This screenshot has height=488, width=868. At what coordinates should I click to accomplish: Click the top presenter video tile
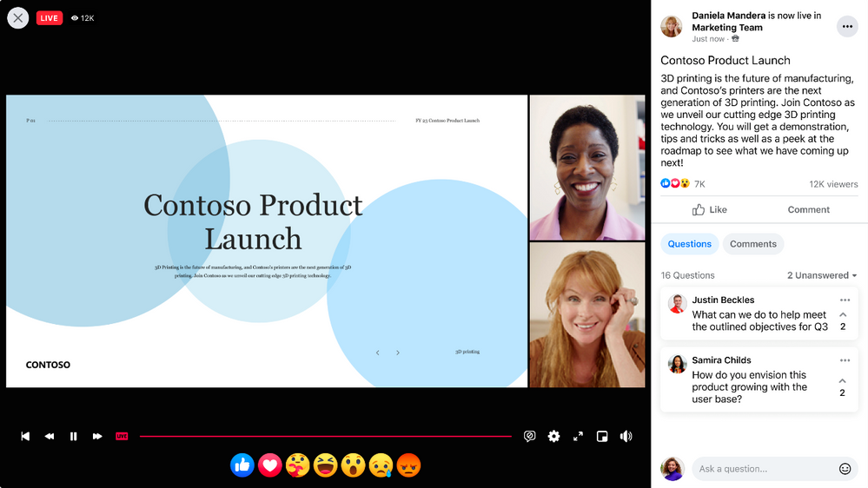587,168
